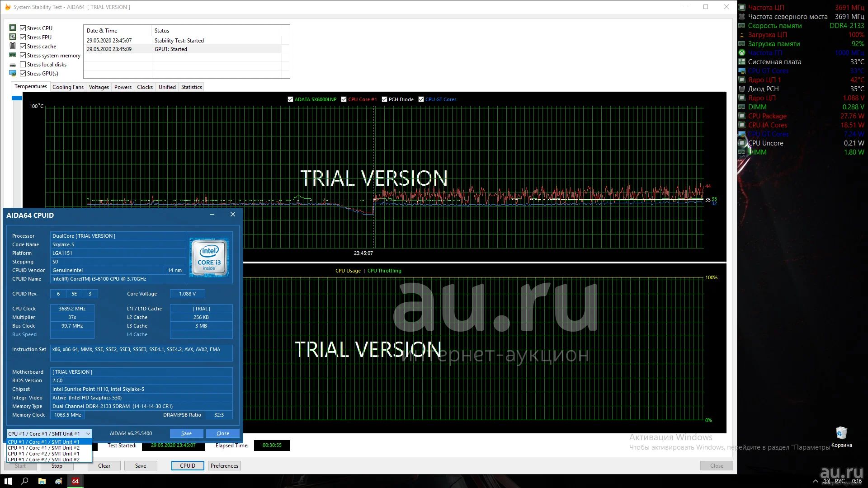The width and height of the screenshot is (868, 488).
Task: Select the 'GPU1: Started' log row
Action: click(184, 49)
